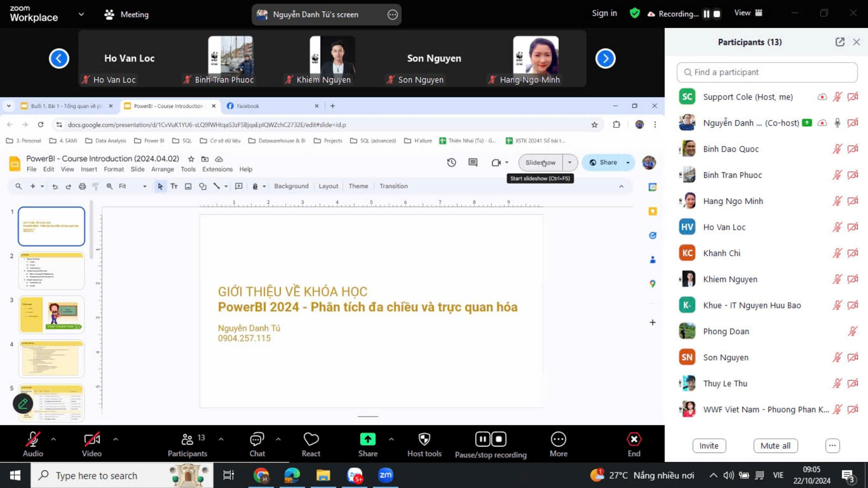Open the Arrange menu
The image size is (868, 488).
pos(162,169)
